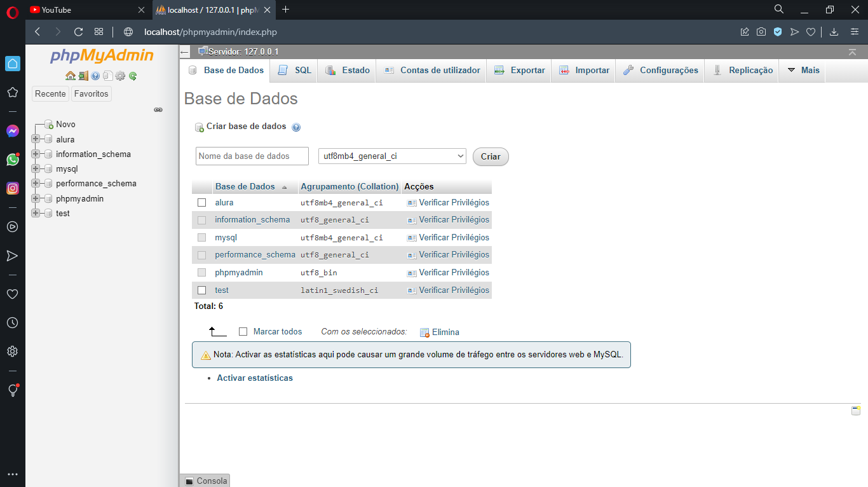
Task: Open the Consola panel button
Action: [205, 481]
